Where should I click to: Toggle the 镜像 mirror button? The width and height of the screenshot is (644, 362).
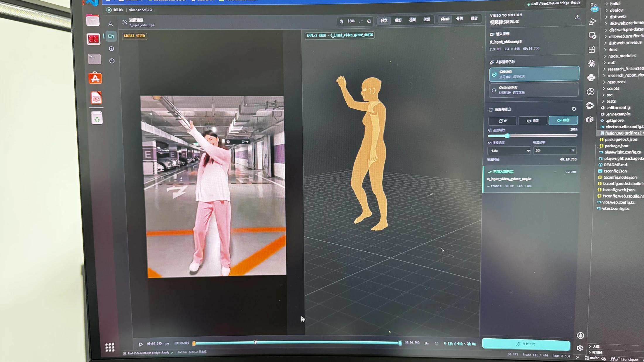coord(532,120)
